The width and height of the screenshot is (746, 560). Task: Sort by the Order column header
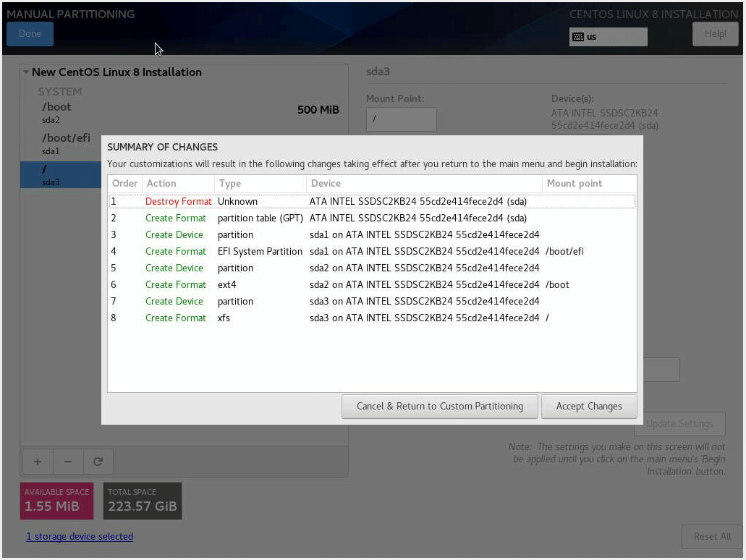click(x=124, y=184)
